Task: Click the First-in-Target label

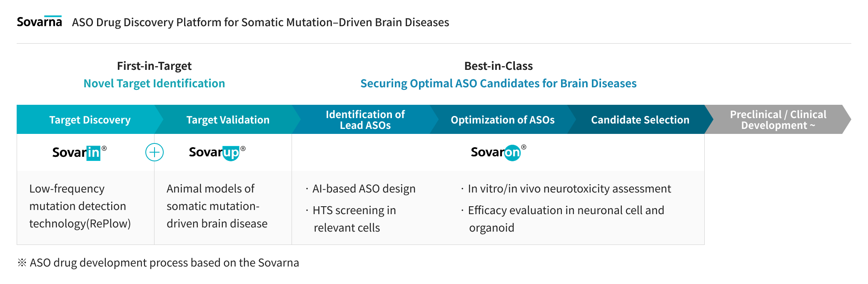Action: (x=154, y=66)
